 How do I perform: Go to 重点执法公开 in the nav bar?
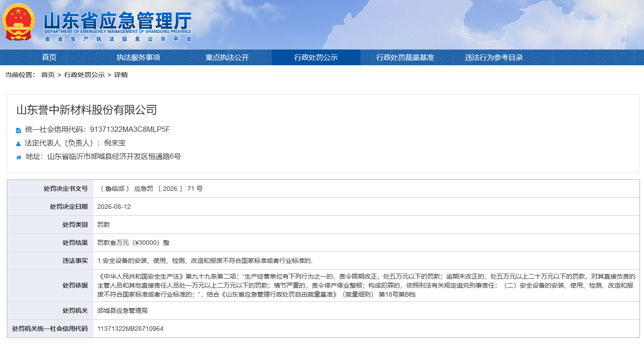[227, 58]
